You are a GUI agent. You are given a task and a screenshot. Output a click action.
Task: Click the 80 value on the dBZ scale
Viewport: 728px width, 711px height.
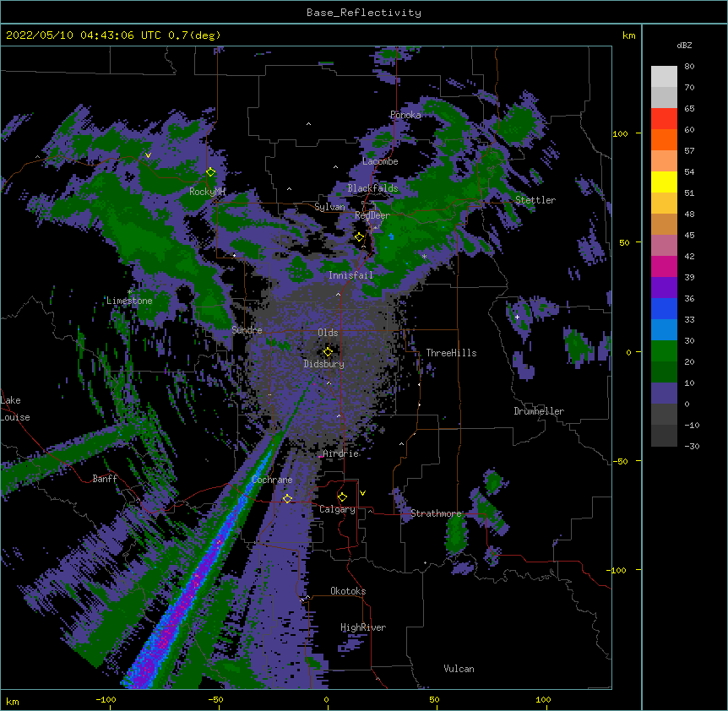(689, 67)
